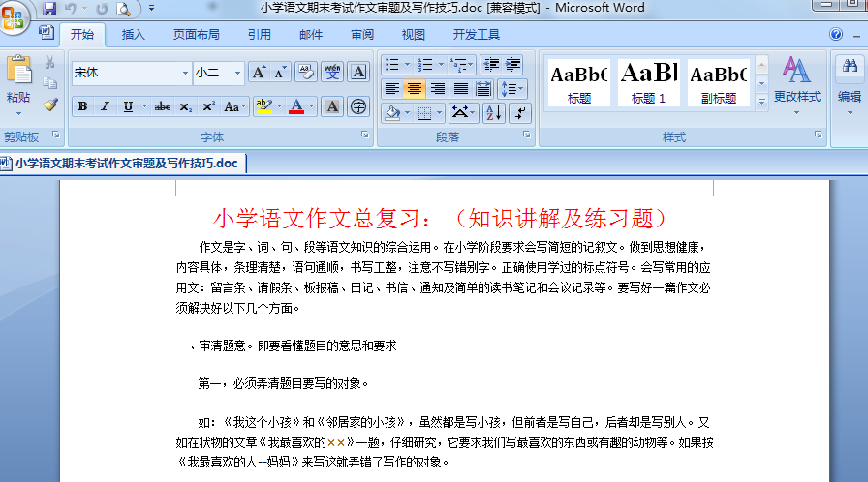Image resolution: width=868 pixels, height=482 pixels.
Task: Switch to the 插入 tab
Action: (x=133, y=34)
